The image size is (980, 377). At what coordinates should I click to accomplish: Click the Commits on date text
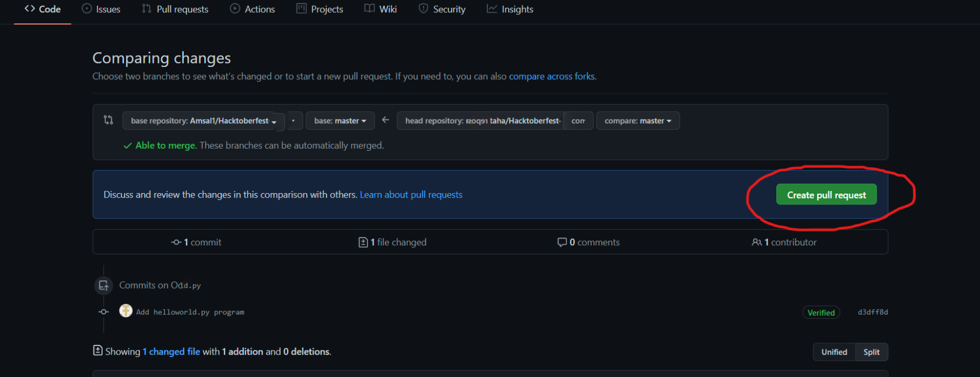[x=160, y=286]
